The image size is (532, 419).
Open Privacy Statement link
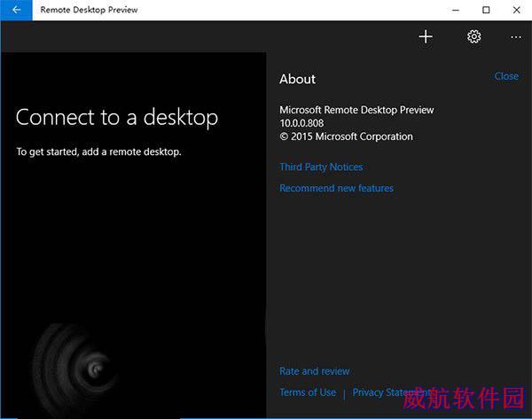(391, 392)
